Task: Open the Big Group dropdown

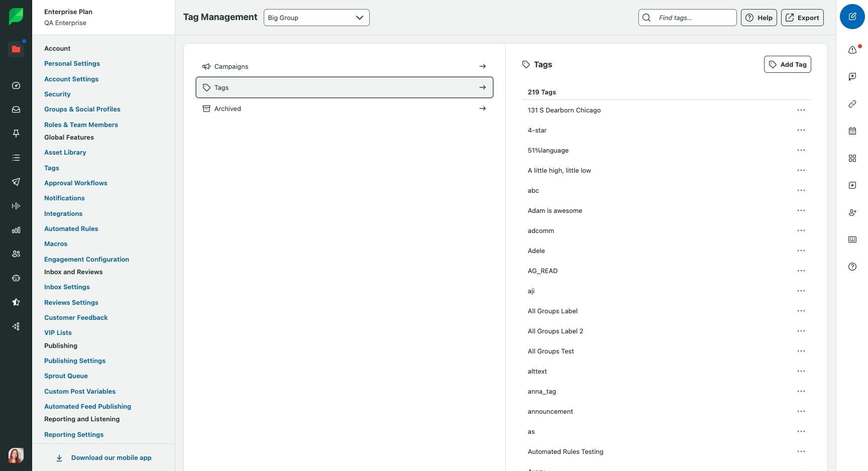Action: click(x=316, y=18)
